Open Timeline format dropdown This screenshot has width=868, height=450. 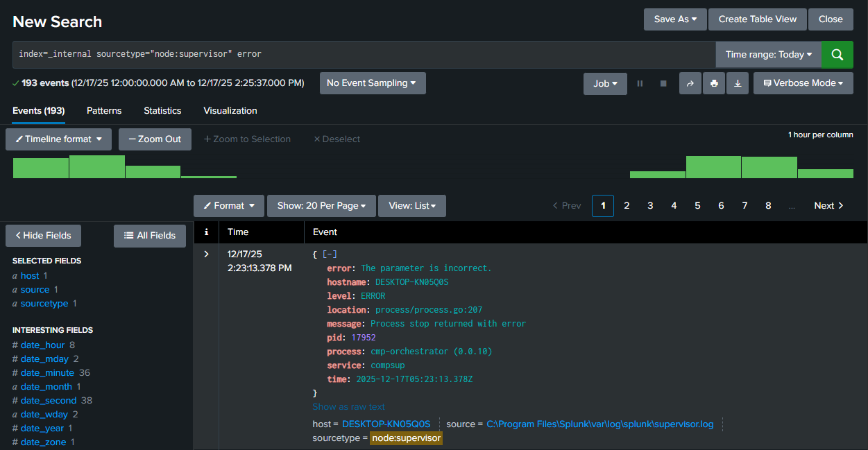tap(59, 139)
